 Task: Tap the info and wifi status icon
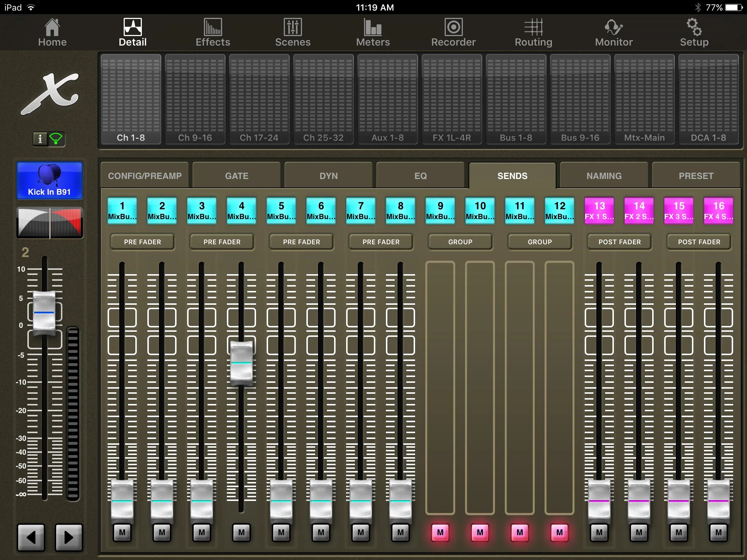point(49,139)
